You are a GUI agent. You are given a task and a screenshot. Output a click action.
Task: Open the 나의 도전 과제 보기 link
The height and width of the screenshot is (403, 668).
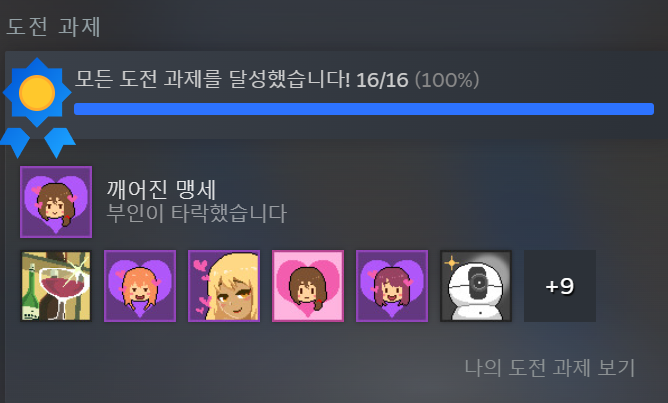550,368
